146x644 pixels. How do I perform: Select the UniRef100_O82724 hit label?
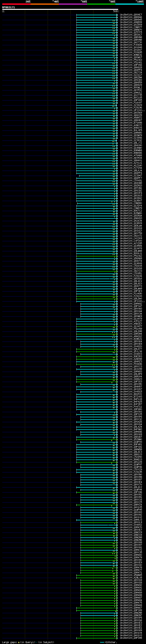point(131,72)
